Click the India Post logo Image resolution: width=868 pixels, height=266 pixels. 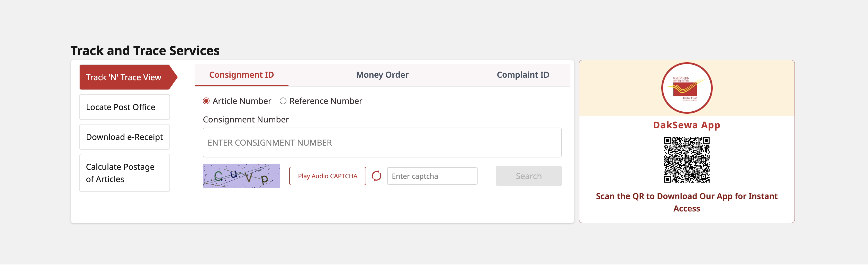point(687,88)
